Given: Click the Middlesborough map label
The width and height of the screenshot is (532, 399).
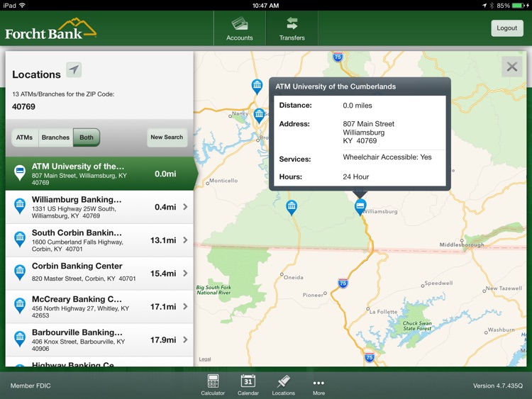Looking at the screenshot, I should tap(462, 245).
